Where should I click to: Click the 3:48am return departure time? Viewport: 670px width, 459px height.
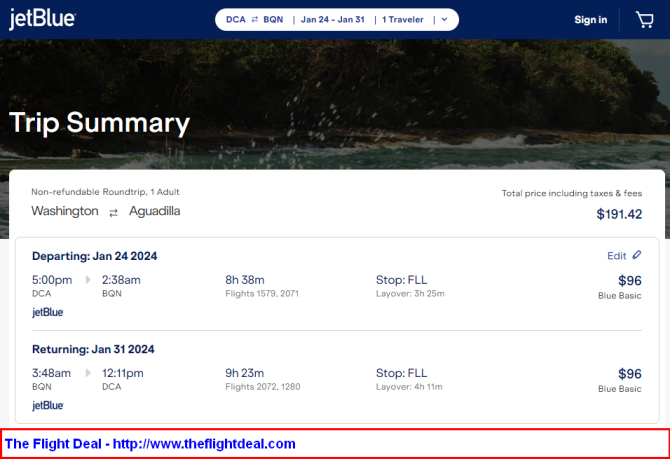[51, 373]
